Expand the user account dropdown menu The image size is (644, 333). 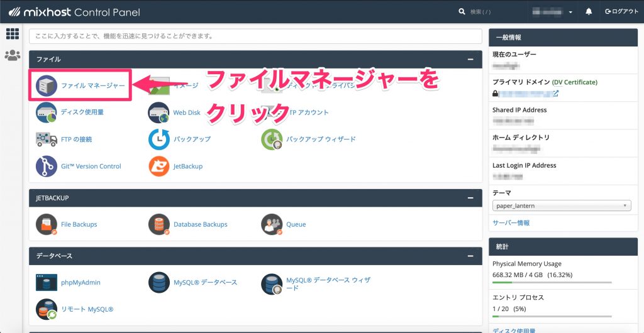tap(553, 12)
